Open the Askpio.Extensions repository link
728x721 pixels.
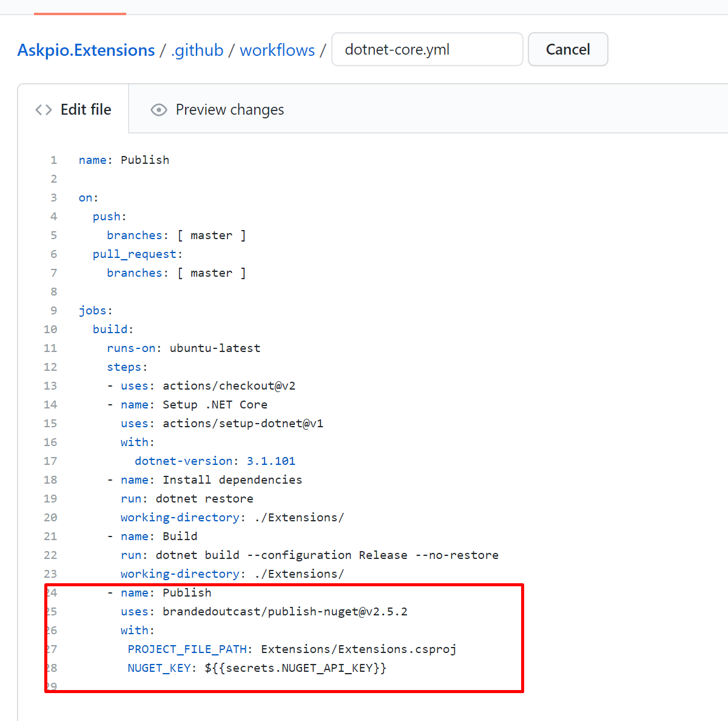coord(86,50)
